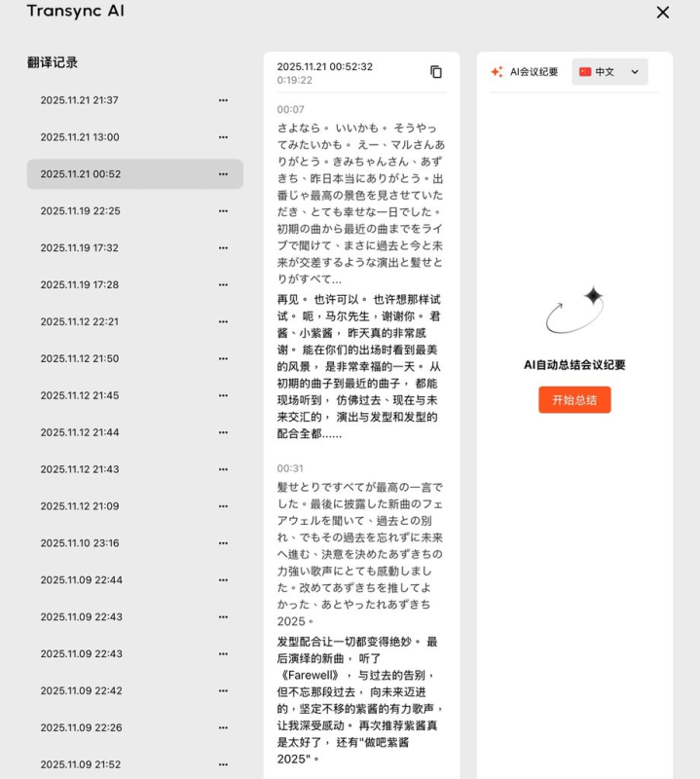
Task: Open more options for 2025.11.19 22:25 record
Action: (x=223, y=211)
